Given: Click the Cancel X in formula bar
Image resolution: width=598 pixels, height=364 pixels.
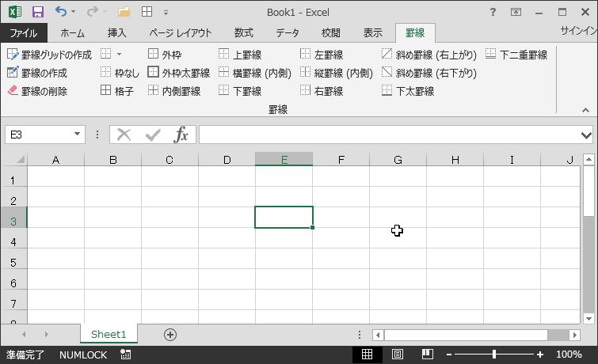Looking at the screenshot, I should [x=124, y=135].
